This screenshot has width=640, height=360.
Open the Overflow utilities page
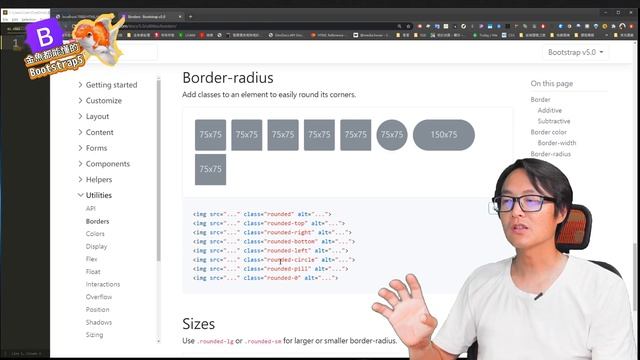(99, 297)
